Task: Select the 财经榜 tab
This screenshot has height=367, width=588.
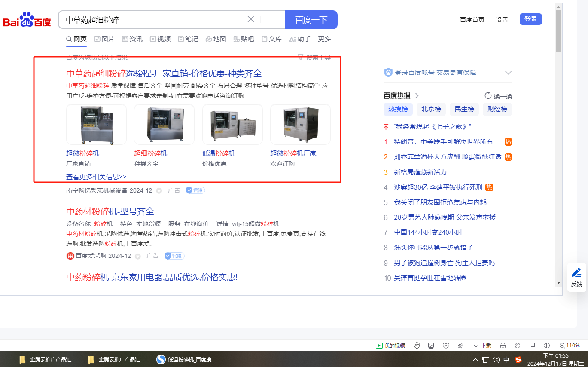Action: pos(497,109)
